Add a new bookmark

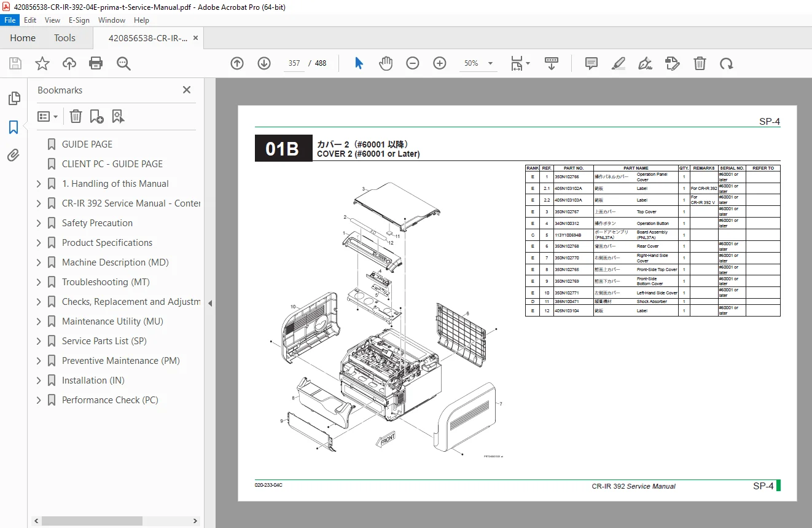pos(96,116)
